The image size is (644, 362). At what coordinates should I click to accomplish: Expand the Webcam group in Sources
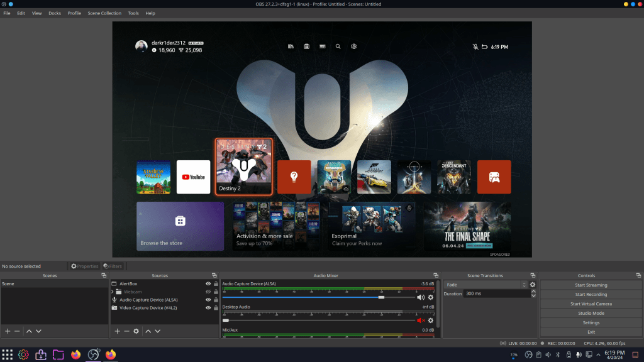coord(113,292)
